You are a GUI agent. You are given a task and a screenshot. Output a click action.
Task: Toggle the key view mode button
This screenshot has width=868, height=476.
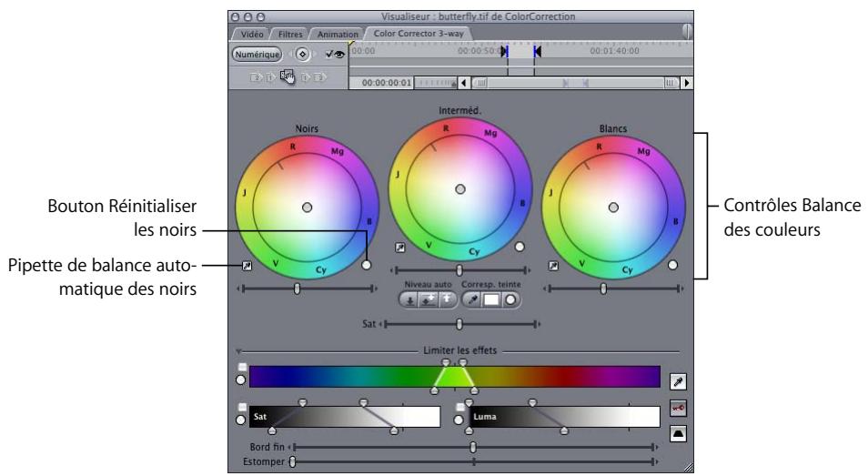point(678,408)
